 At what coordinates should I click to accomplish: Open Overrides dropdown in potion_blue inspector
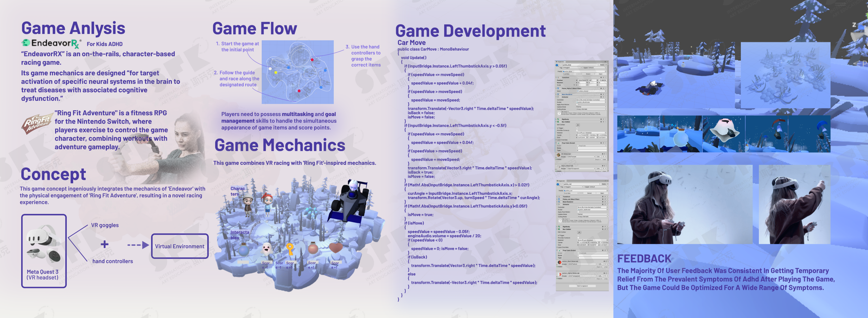pyautogui.click(x=571, y=74)
